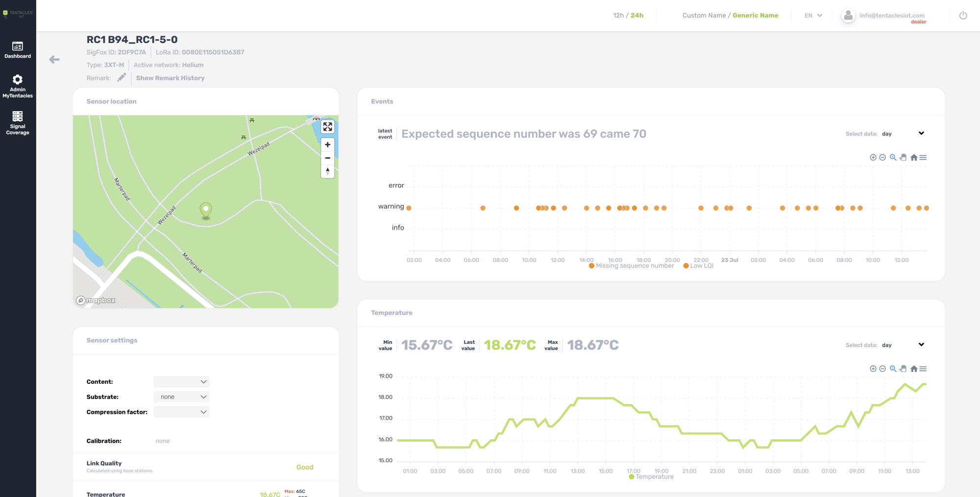Zoom in on the Events chart
The height and width of the screenshot is (497, 980).
pos(873,157)
